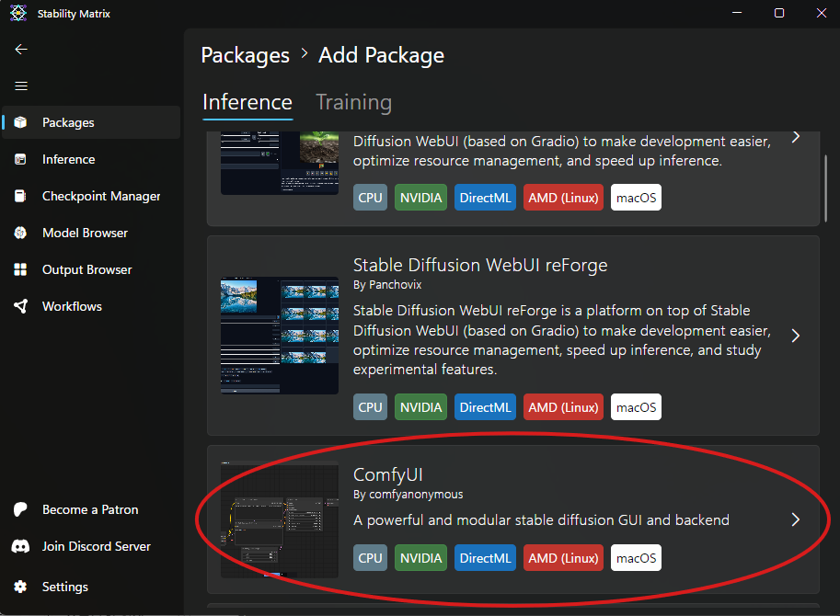Screen dimensions: 840x616
Task: Click the Stability Matrix logo icon
Action: point(18,13)
